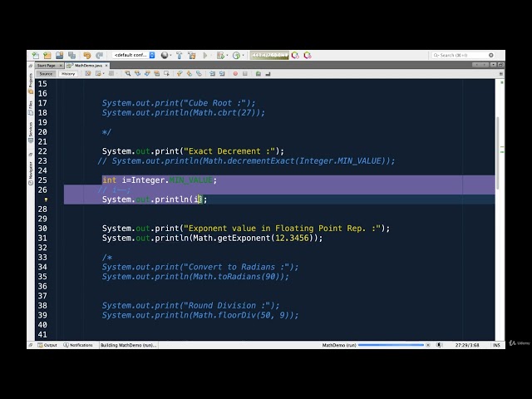This screenshot has height=399, width=532.
Task: Cancel the MathDemo run process button
Action: [x=428, y=345]
